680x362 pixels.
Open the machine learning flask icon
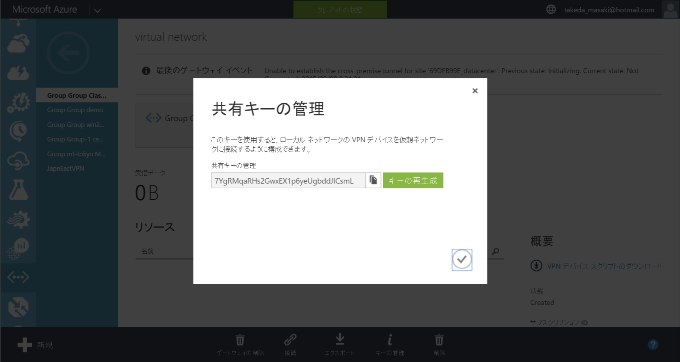point(18,190)
